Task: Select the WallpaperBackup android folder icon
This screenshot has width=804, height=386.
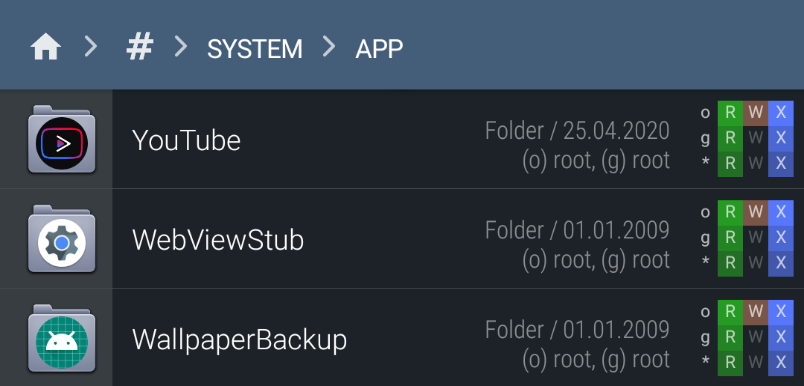Action: click(x=62, y=338)
